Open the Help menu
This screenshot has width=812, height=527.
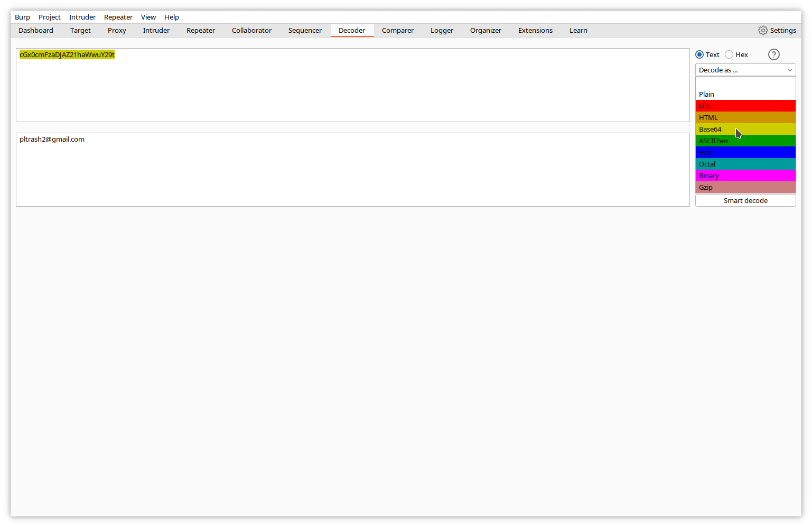[172, 17]
